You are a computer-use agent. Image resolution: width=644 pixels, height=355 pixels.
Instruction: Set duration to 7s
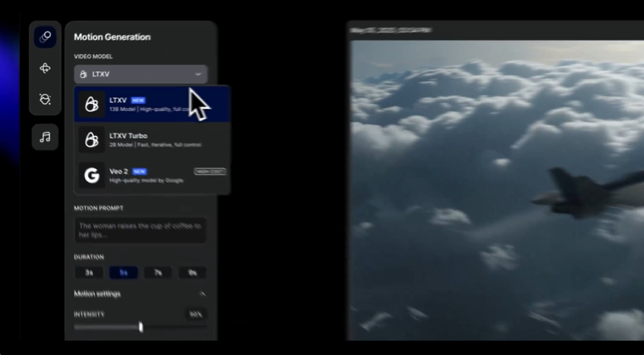(158, 272)
